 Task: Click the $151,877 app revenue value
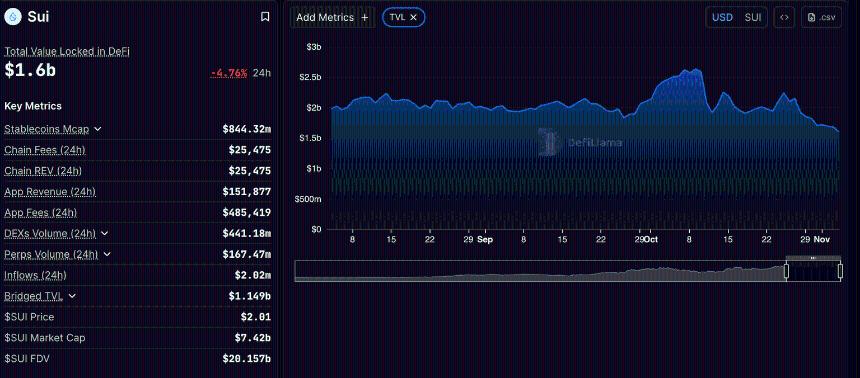246,191
